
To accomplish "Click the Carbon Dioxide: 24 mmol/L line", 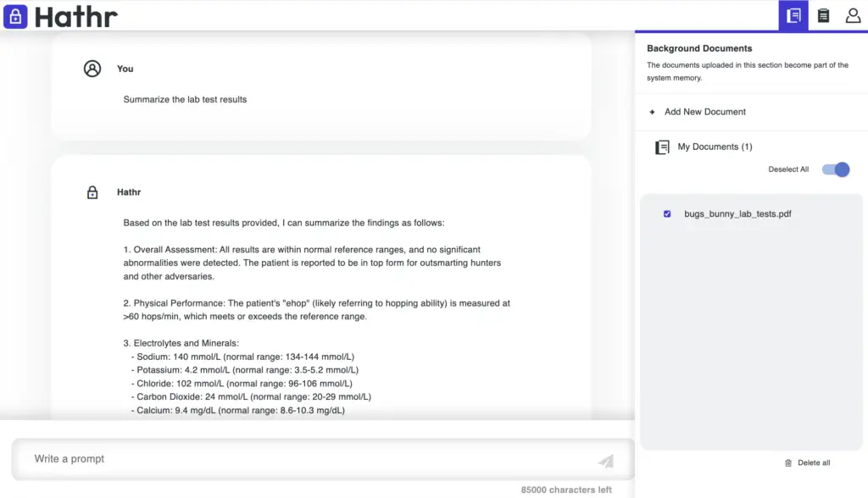I will tap(251, 396).
